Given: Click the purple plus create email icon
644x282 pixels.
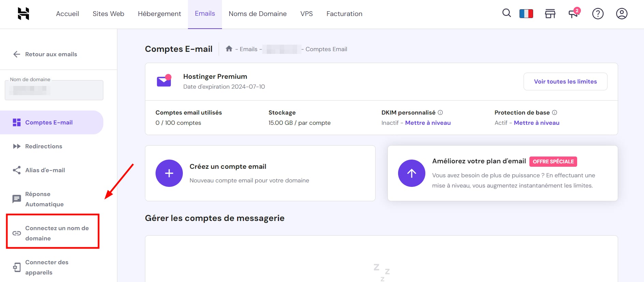Looking at the screenshot, I should pos(169,173).
